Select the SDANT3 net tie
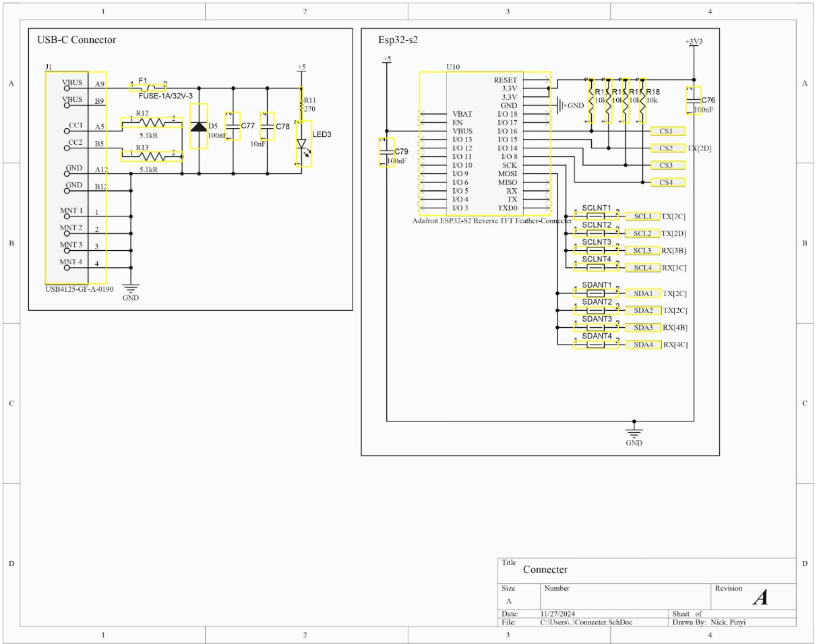Image resolution: width=817 pixels, height=644 pixels. pos(596,327)
